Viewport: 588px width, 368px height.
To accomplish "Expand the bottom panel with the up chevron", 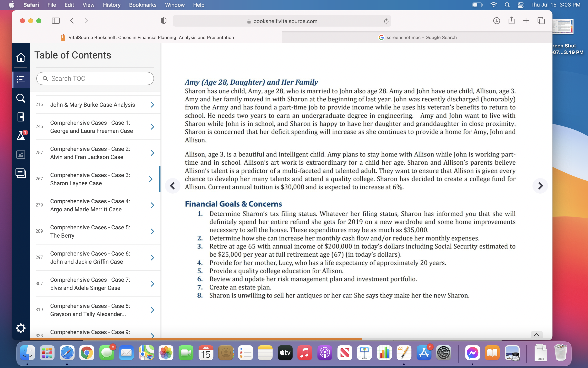I will 537,334.
